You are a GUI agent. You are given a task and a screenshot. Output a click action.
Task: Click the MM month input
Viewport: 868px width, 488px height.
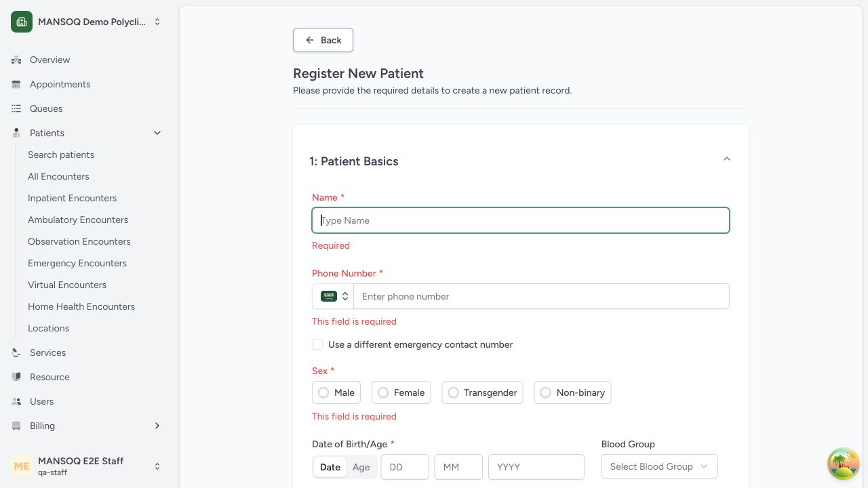tap(458, 467)
